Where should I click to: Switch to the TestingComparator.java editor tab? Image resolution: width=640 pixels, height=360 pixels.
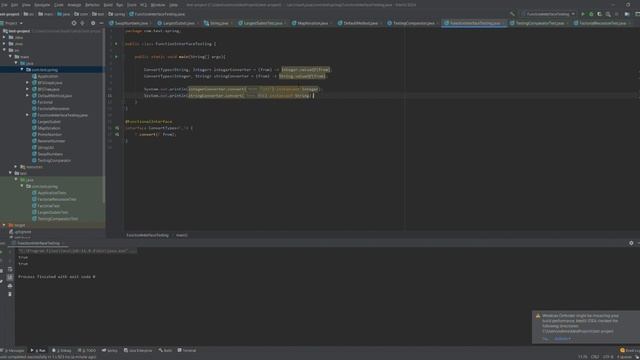coord(413,23)
